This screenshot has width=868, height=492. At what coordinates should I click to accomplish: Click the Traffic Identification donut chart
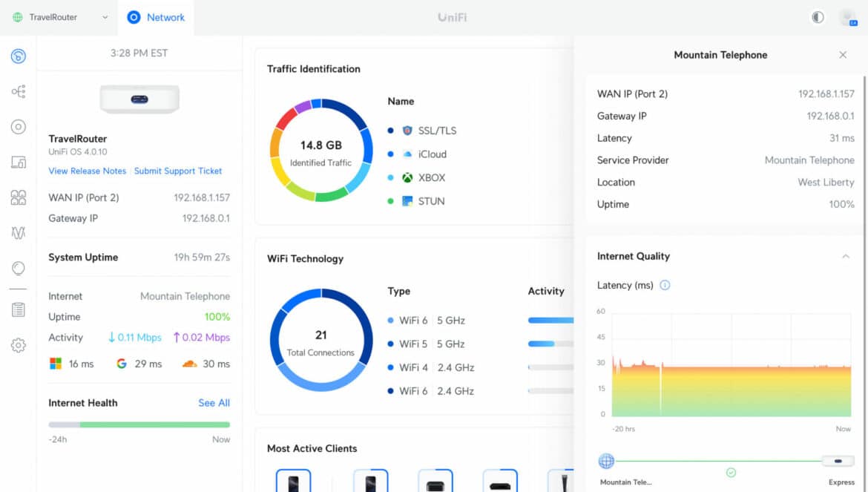click(320, 150)
